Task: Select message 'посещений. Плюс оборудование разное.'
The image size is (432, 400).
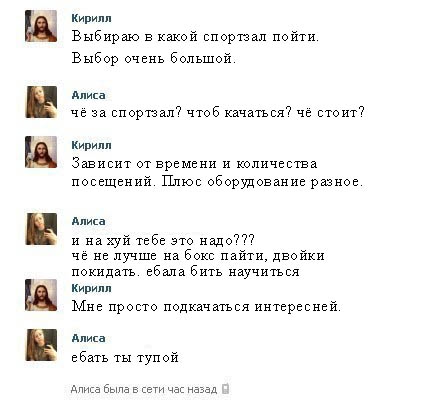Action: point(217,182)
